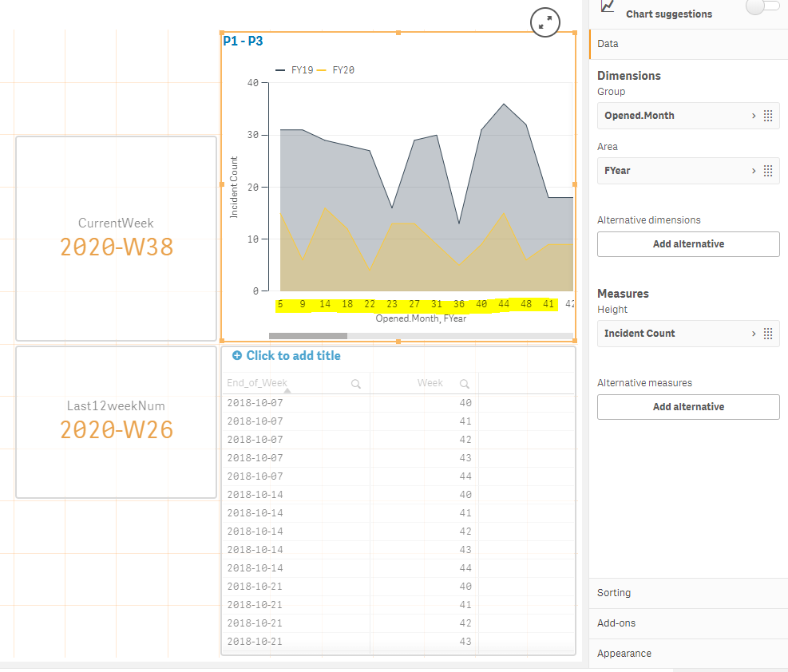This screenshot has height=672, width=788.
Task: Toggle the Chart suggestions switch
Action: click(x=762, y=6)
